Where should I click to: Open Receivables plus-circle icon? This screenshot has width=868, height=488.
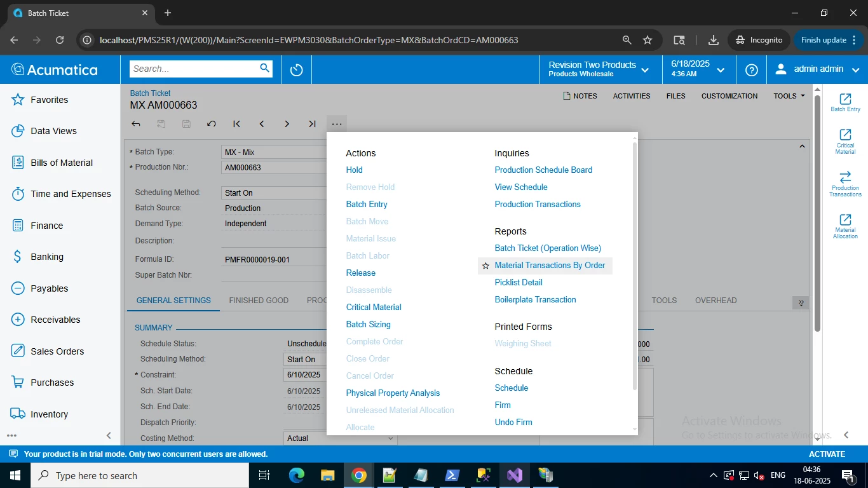pyautogui.click(x=18, y=320)
